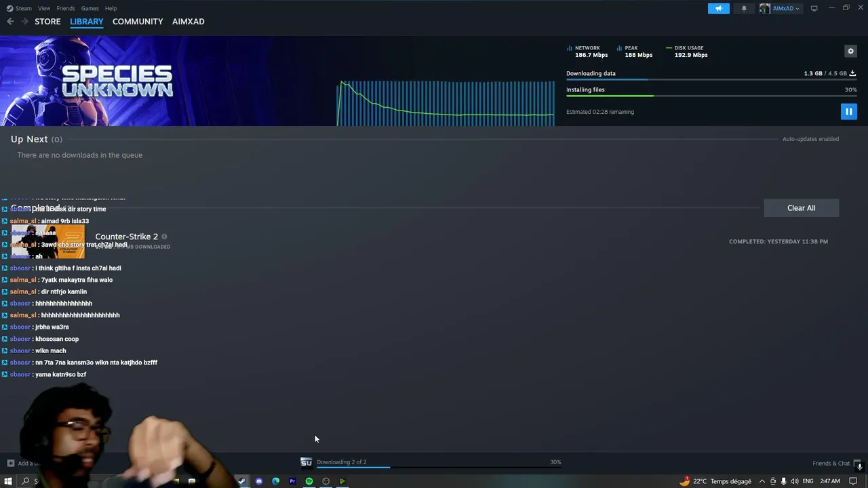Open Steam announcements megaphone
The image size is (868, 488).
719,8
